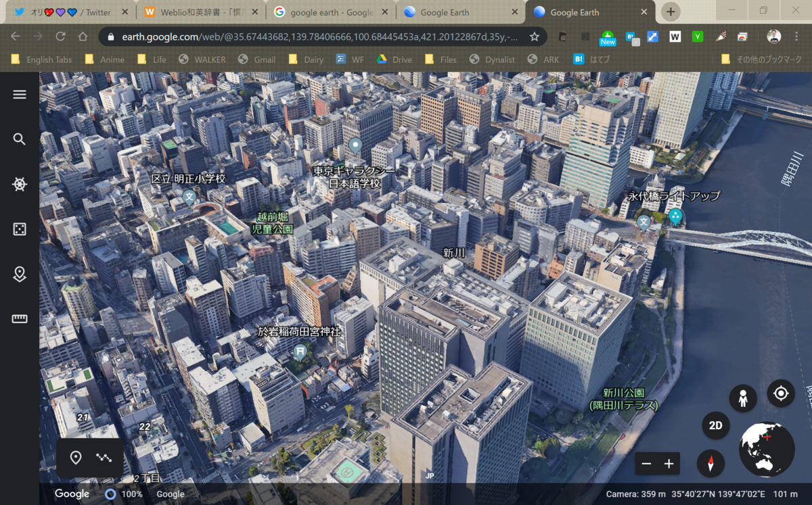812x505 pixels.
Task: Open the はてブ bookmark
Action: 591,59
